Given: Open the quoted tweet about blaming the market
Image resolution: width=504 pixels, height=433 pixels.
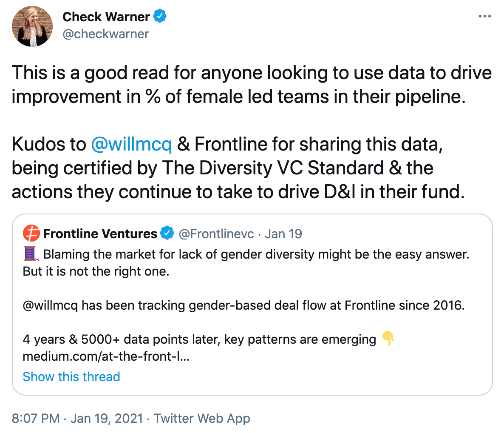Looking at the screenshot, I should tap(252, 304).
